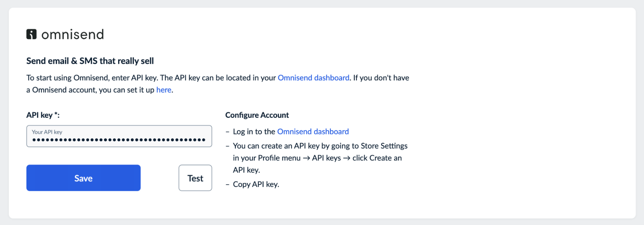Open Omnisend dashboard link under Configure Account
Screen dimensions: 644x225
coord(313,132)
